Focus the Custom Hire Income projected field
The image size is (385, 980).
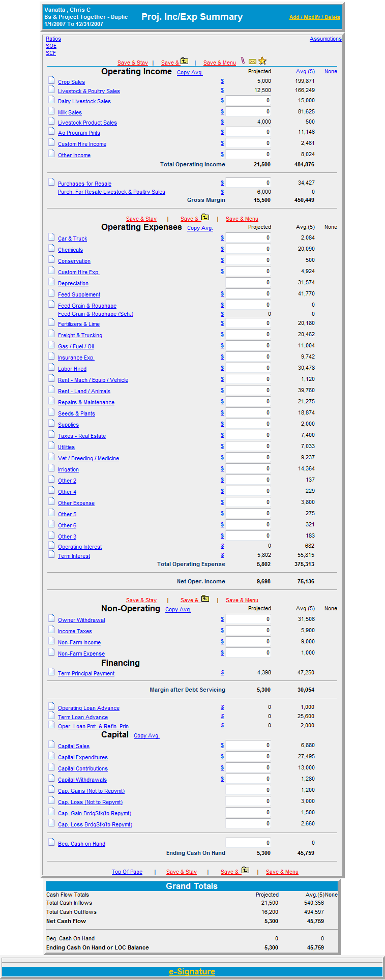[248, 143]
